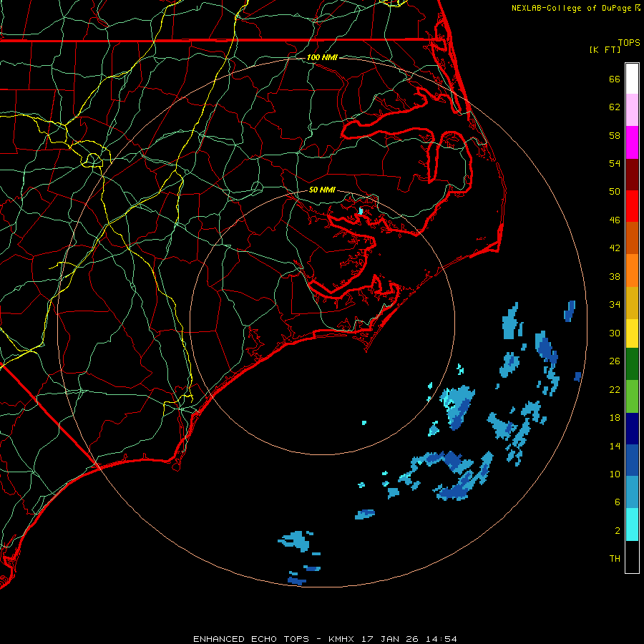Click the orange 42 K FT legend swatch
The width and height of the screenshot is (644, 644).
pyautogui.click(x=632, y=270)
